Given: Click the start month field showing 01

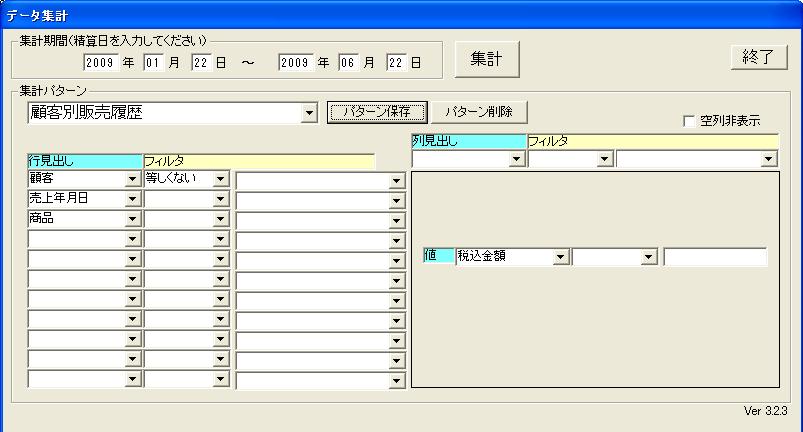Looking at the screenshot, I should pyautogui.click(x=153, y=62).
